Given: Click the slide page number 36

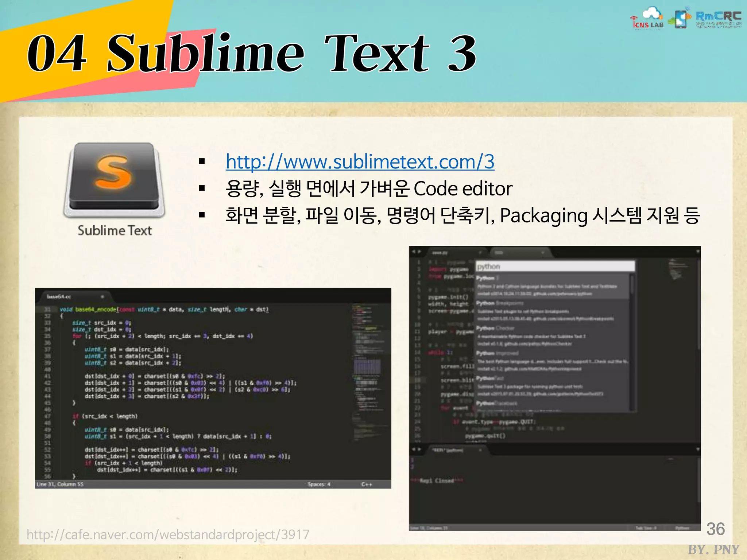Looking at the screenshot, I should pos(716,529).
